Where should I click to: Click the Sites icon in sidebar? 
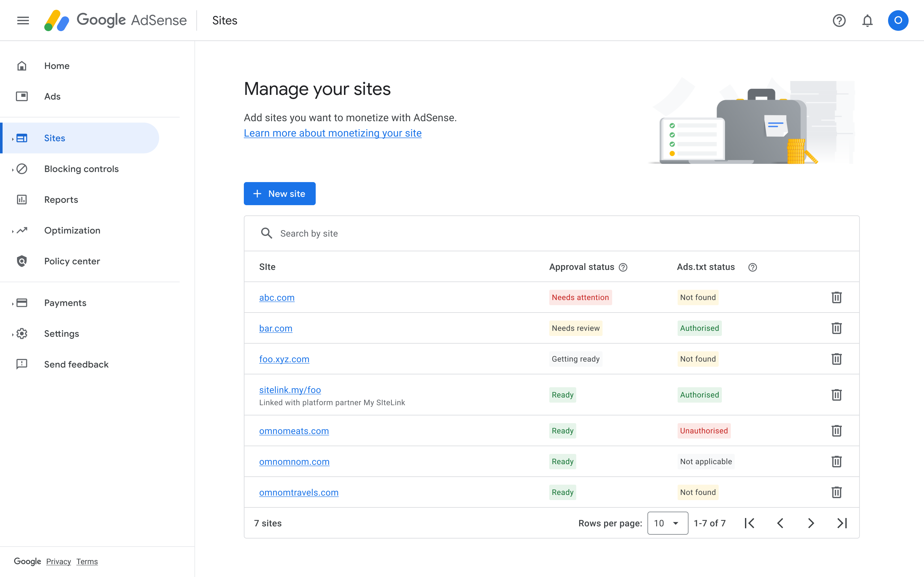[x=21, y=138]
